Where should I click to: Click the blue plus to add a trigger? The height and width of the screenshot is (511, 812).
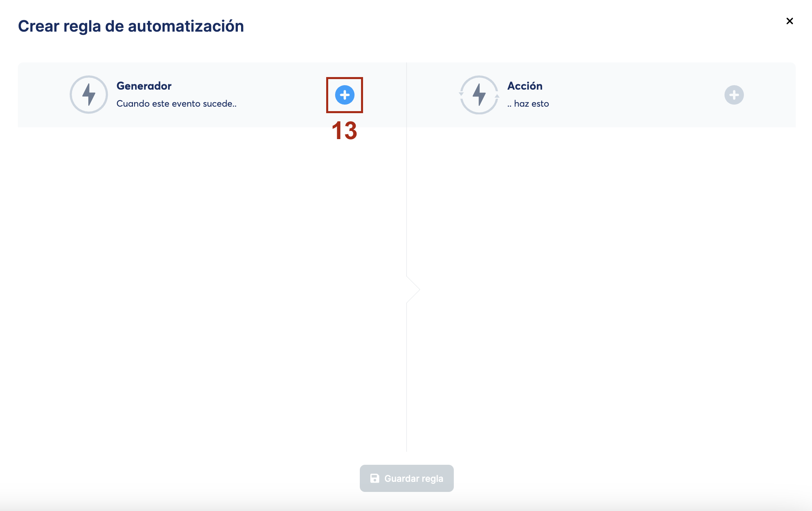[x=344, y=95]
